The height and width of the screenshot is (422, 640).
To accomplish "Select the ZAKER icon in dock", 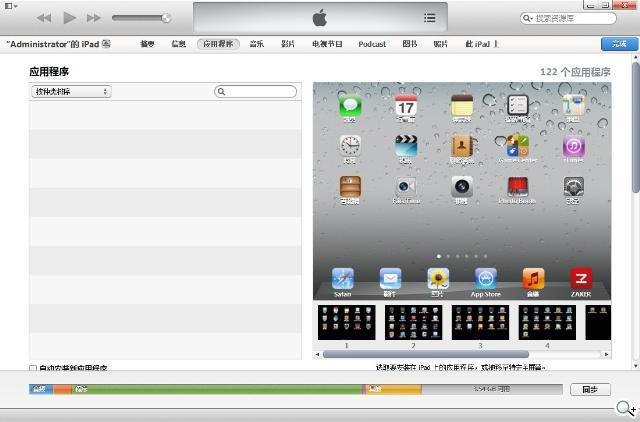I will pos(581,279).
